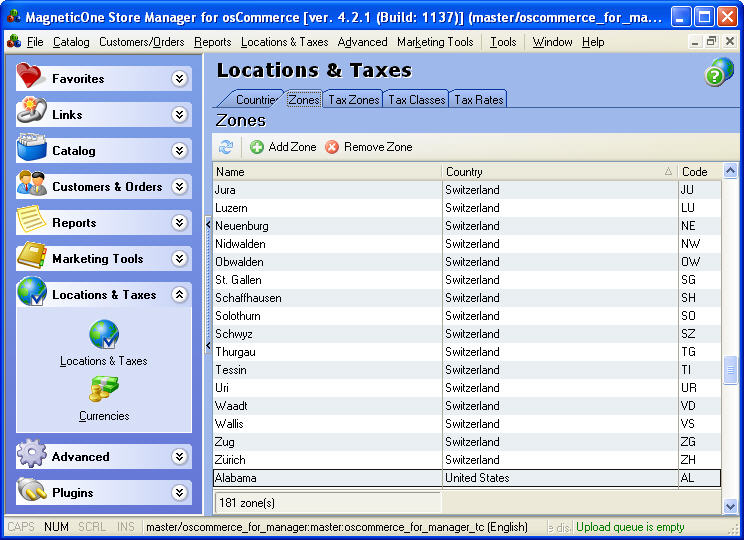Viewport: 744px width, 540px height.
Task: Select the Schaffhausen zone row
Action: pyautogui.click(x=467, y=298)
